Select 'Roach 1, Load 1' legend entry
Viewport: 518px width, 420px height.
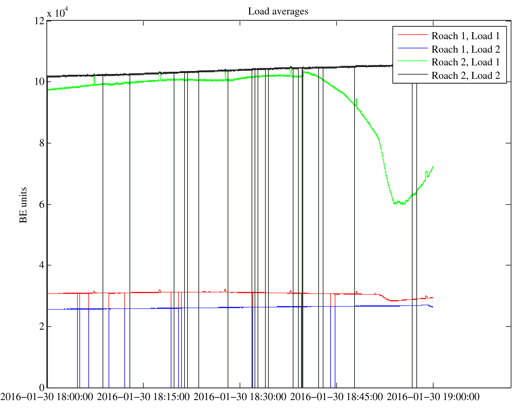coord(466,36)
